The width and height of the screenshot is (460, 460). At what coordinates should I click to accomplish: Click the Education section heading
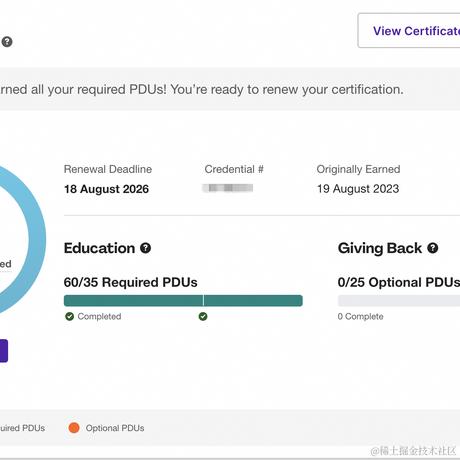pyautogui.click(x=99, y=248)
